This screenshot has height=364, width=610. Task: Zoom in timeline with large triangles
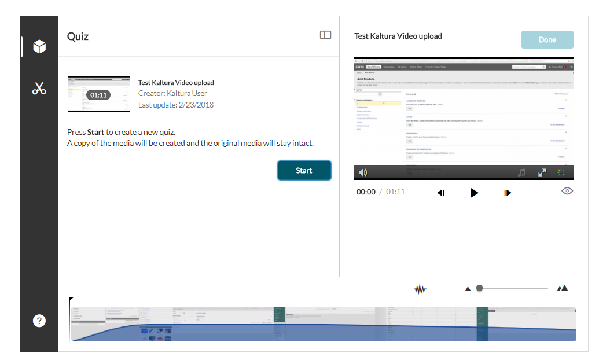point(562,288)
